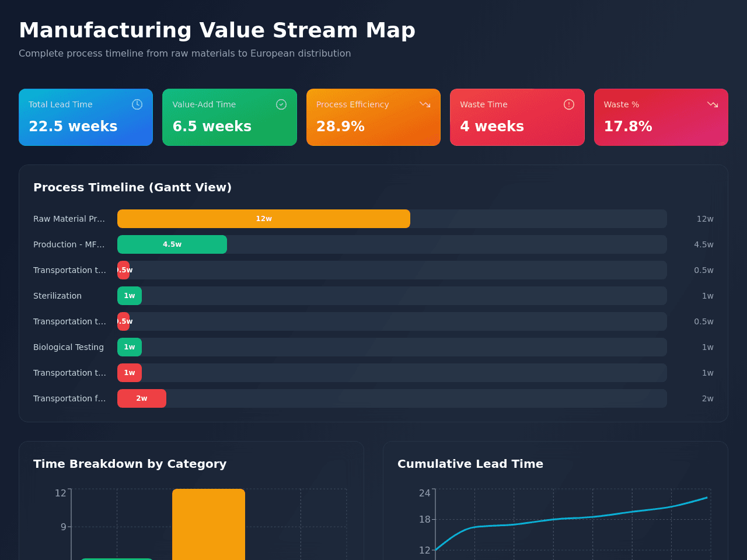Image resolution: width=747 pixels, height=560 pixels.
Task: Click the 28.9% efficiency value
Action: pos(340,127)
